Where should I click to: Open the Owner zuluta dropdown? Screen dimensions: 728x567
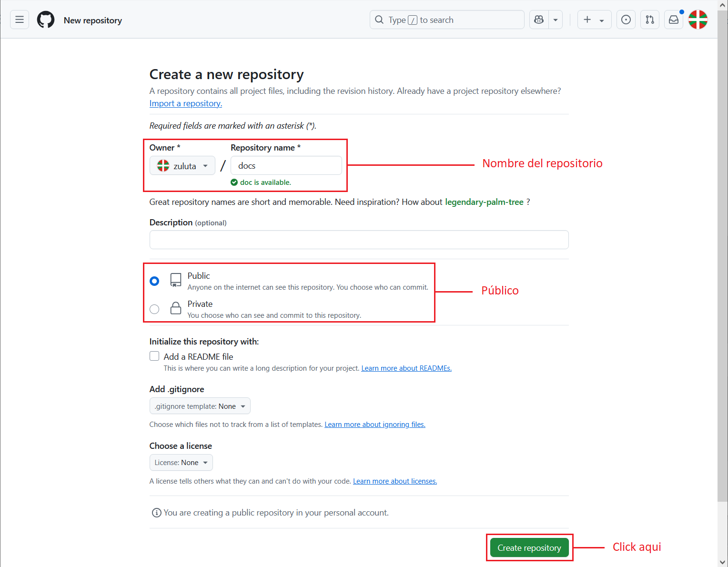point(182,166)
